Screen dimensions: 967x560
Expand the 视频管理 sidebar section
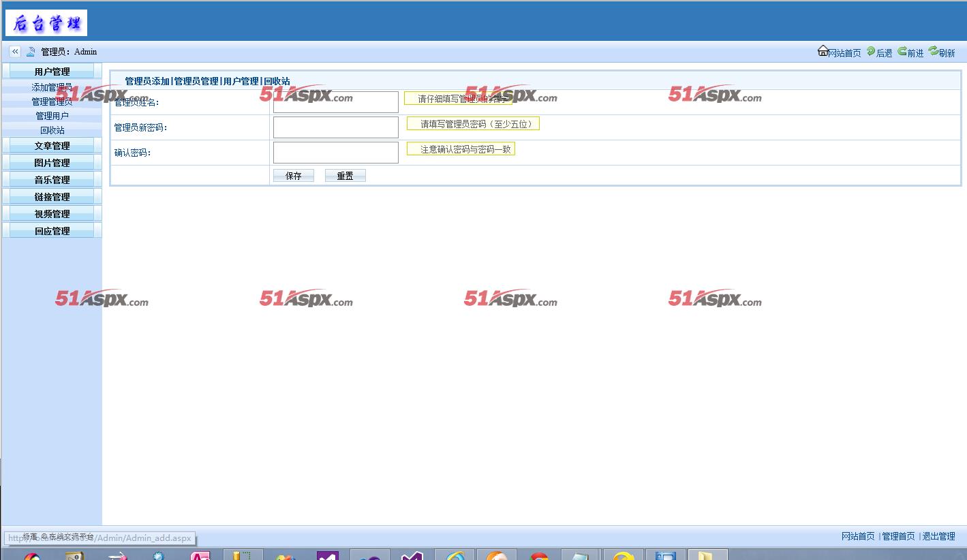pos(52,214)
